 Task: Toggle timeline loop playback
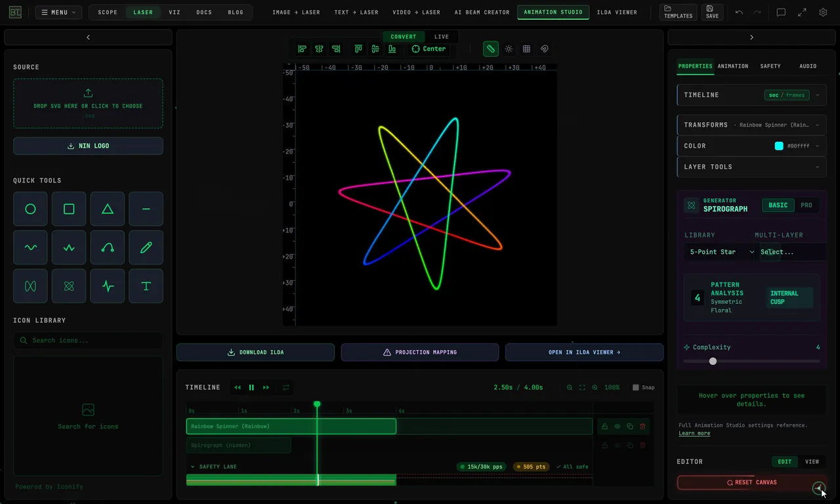pyautogui.click(x=286, y=388)
